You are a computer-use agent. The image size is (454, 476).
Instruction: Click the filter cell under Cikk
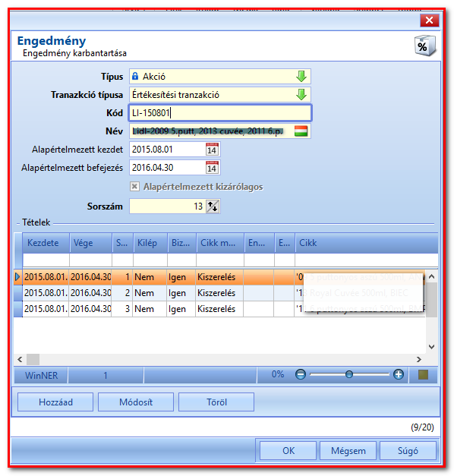[366, 260]
